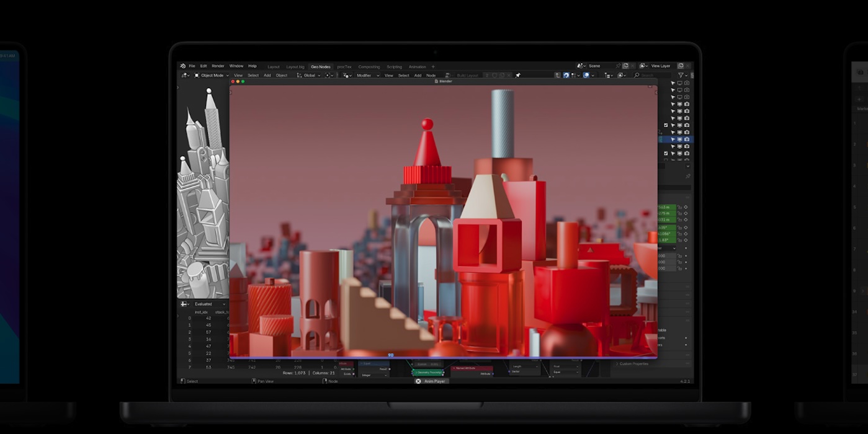Viewport: 868px width, 434px height.
Task: Open the viewport shading sphere icon
Action: click(621, 75)
